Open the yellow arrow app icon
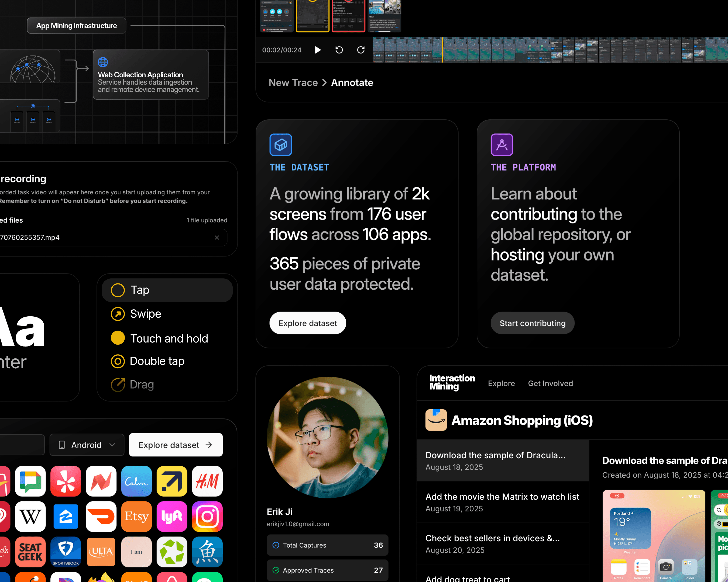The height and width of the screenshot is (582, 728). 172,481
